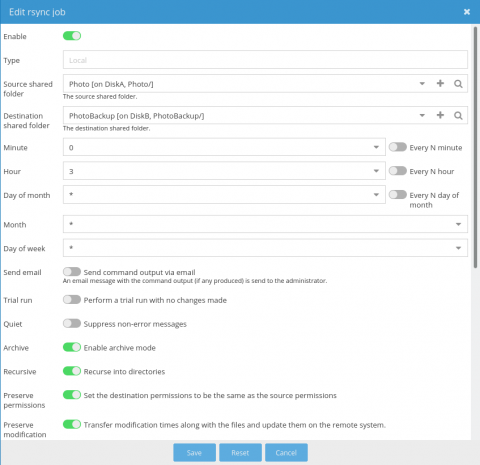Turn on Every N hour toggle

click(x=398, y=171)
